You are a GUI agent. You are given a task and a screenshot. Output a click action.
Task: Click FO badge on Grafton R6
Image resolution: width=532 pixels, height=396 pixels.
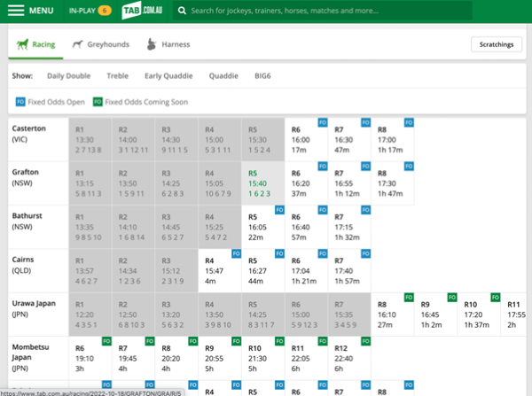pos(323,167)
